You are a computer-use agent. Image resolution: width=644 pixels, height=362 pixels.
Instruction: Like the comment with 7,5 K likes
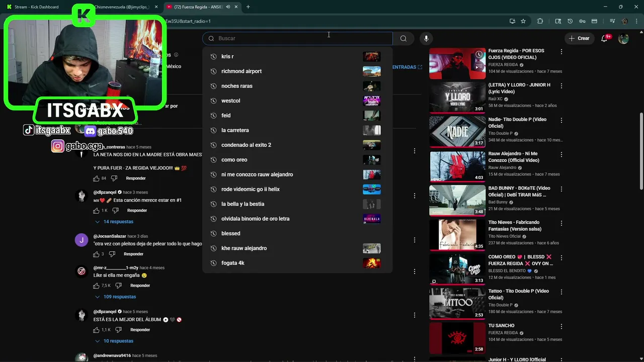click(96, 286)
